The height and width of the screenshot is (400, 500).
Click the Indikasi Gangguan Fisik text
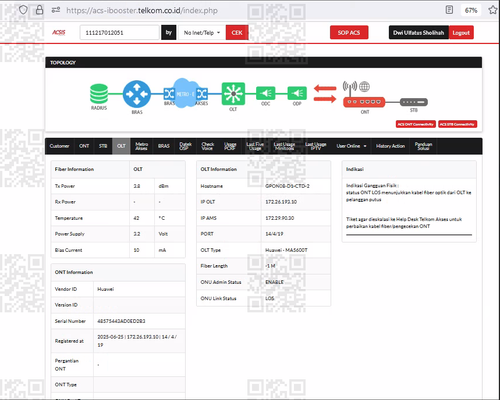372,185
